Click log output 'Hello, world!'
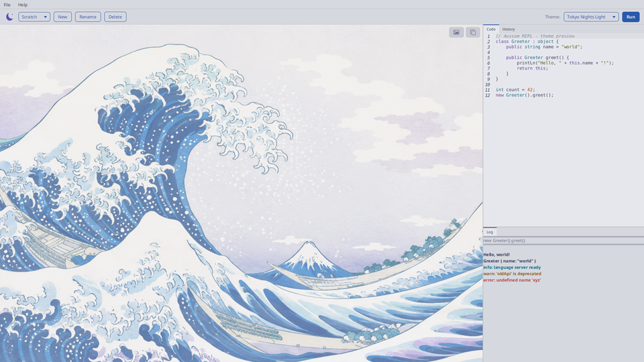644x362 pixels. (496, 255)
